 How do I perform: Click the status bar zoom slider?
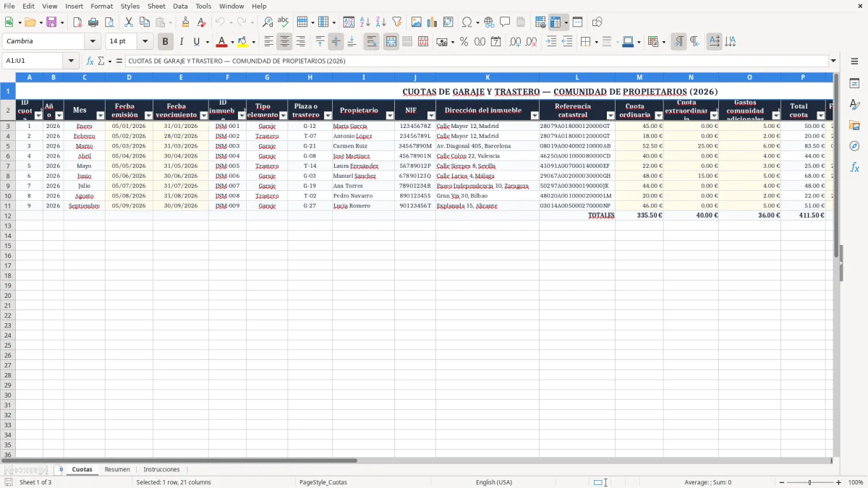809,482
